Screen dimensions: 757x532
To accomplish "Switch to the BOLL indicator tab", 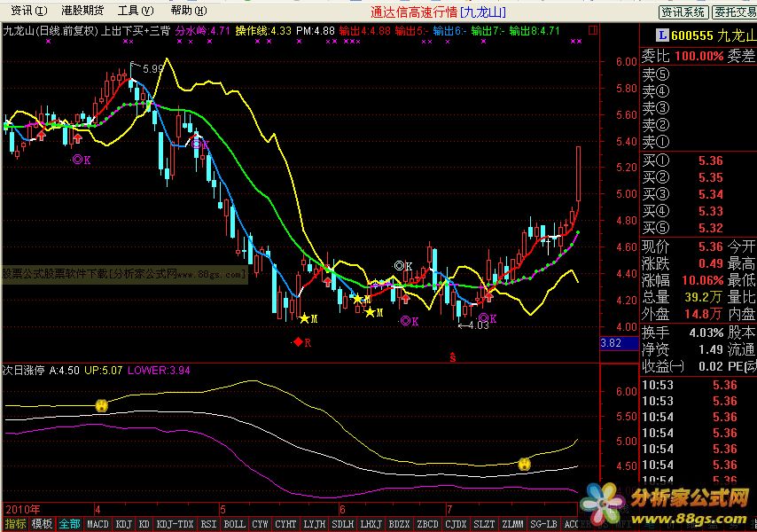I will 235,524.
